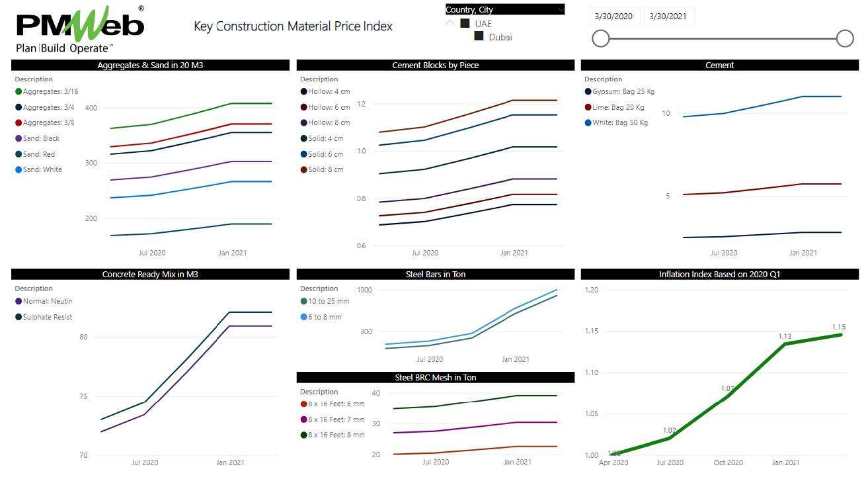Click the end date field 3/30/2021
Image resolution: width=868 pixels, height=483 pixels.
point(668,17)
